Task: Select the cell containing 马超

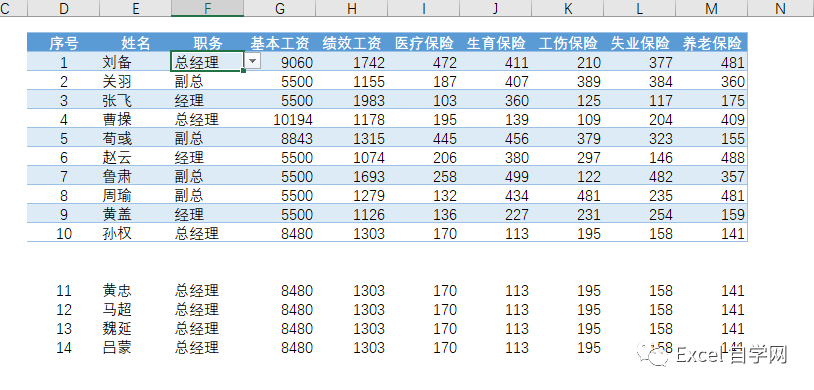Action: point(135,310)
